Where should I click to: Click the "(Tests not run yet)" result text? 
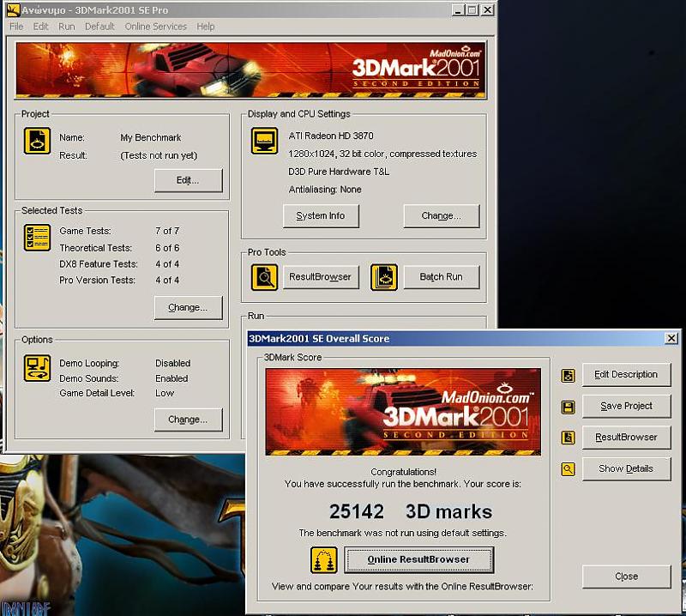point(159,156)
